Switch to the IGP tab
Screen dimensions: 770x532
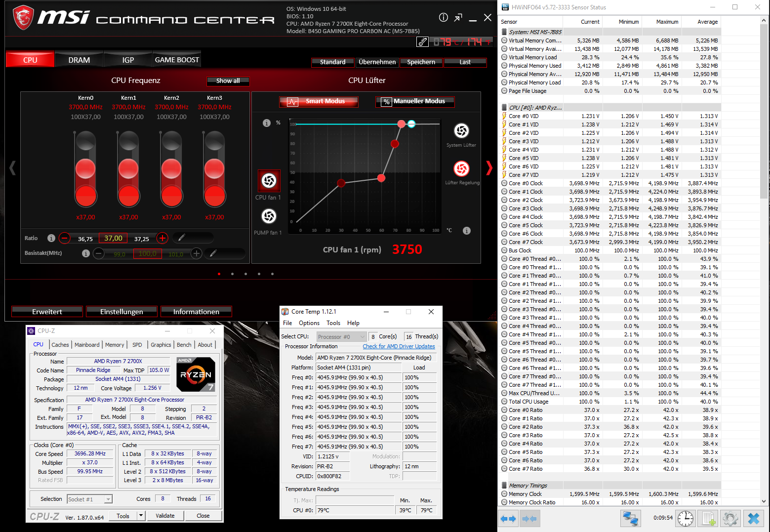point(128,60)
